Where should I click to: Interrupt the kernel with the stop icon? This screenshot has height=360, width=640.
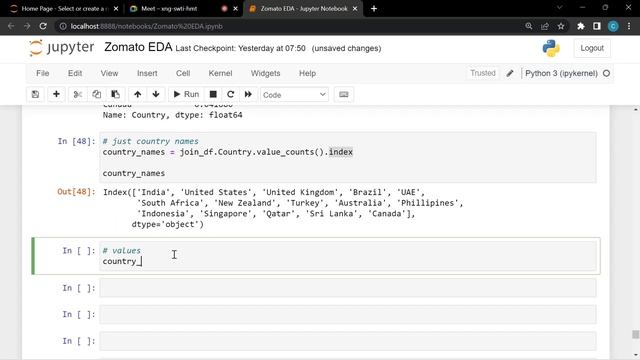(213, 94)
